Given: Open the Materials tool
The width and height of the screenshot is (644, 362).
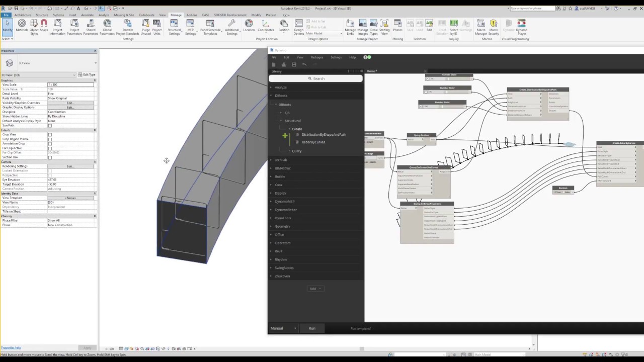Looking at the screenshot, I should pos(22,26).
